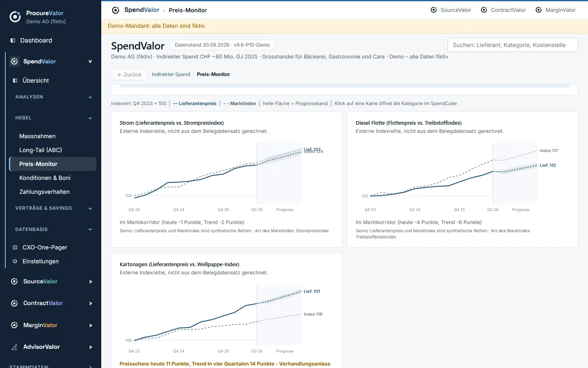Screen dimensions: 588x368
Task: Click the Übersicht icon in sidebar
Action: pyautogui.click(x=15, y=81)
